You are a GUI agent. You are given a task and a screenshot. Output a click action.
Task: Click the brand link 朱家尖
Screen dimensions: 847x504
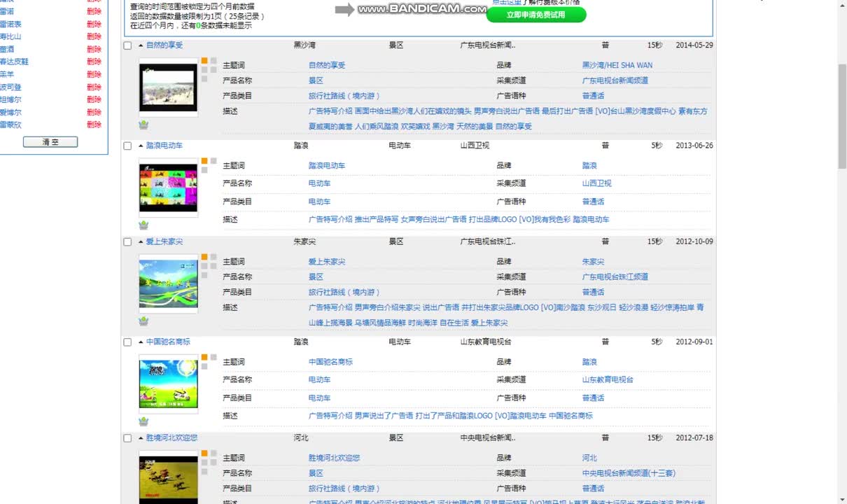(x=593, y=262)
